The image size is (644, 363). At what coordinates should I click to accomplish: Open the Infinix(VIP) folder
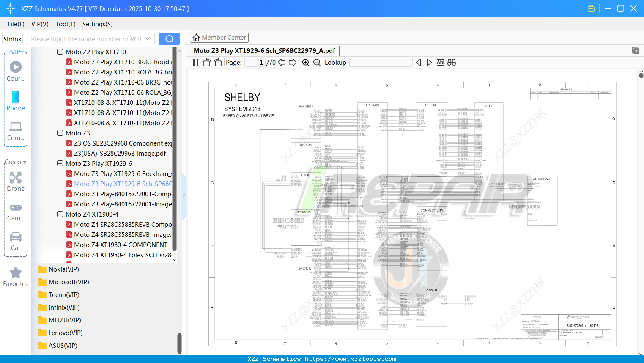coord(59,308)
